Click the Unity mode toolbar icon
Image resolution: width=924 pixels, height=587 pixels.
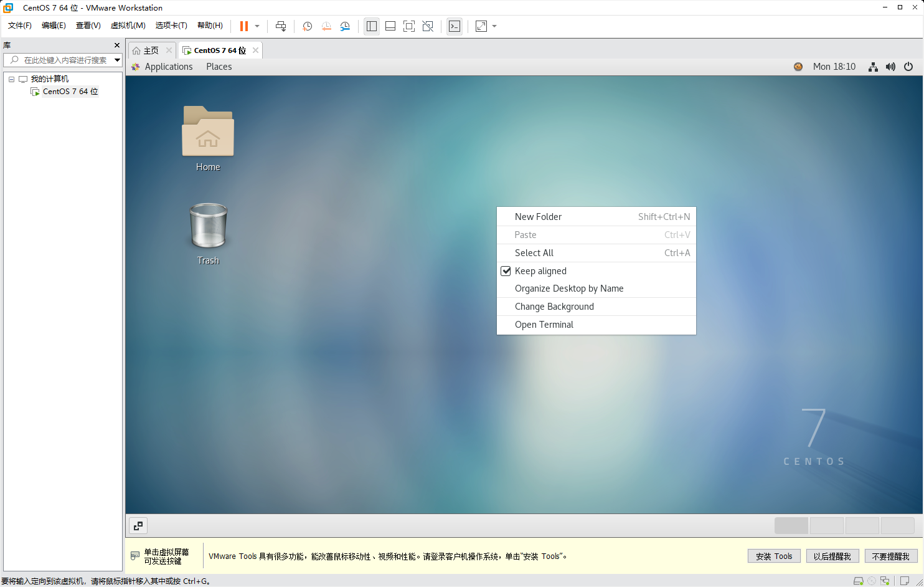[428, 26]
